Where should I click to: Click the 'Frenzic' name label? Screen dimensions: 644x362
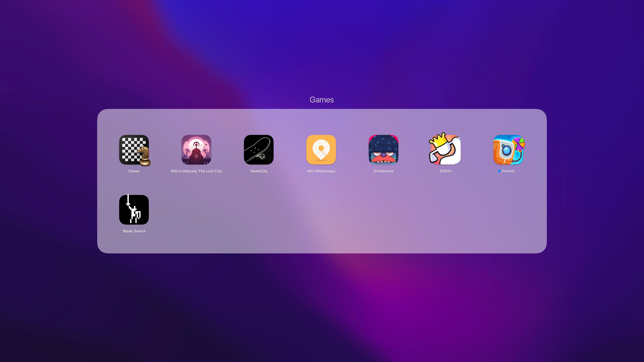(508, 171)
